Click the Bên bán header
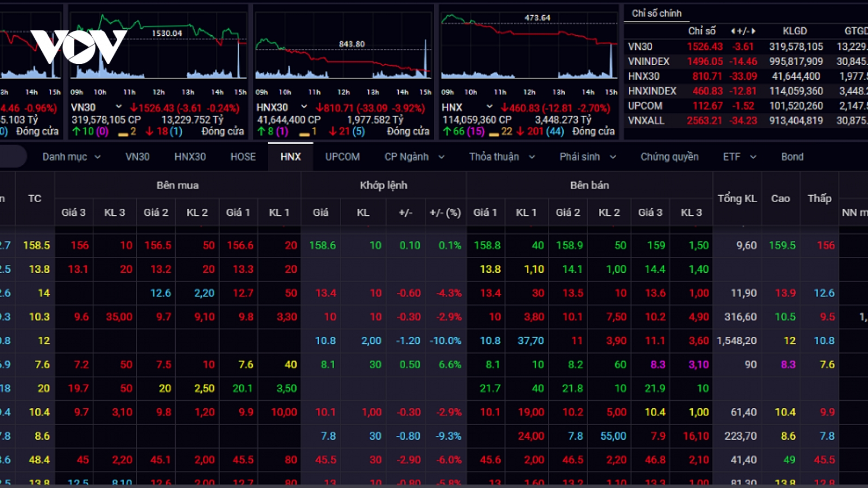868x488 pixels. pyautogui.click(x=590, y=185)
